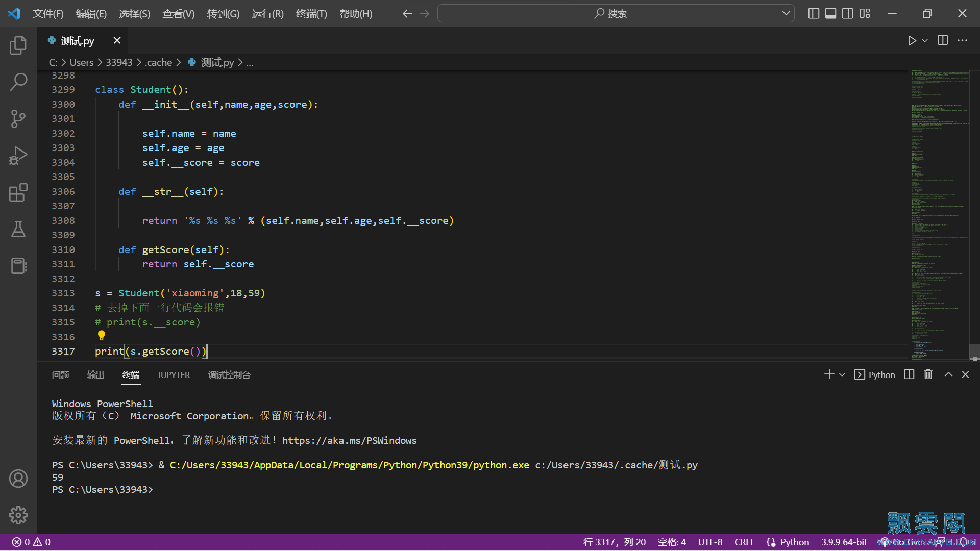Screen dimensions: 980x551
Task: Change encoding via UTF-8
Action: [x=710, y=542]
